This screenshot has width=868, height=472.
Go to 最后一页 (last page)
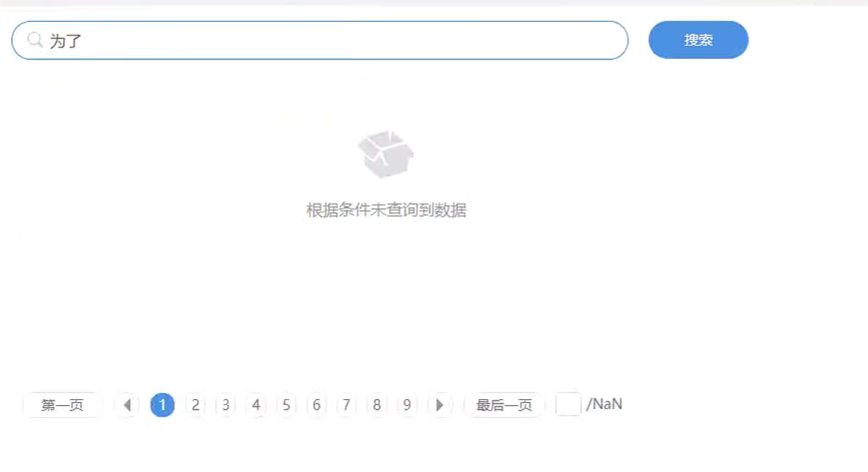504,405
